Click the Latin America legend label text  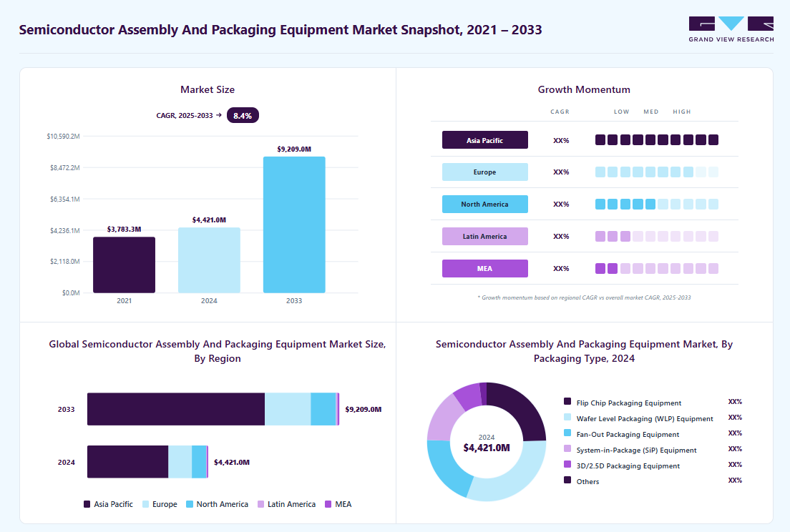pos(291,504)
